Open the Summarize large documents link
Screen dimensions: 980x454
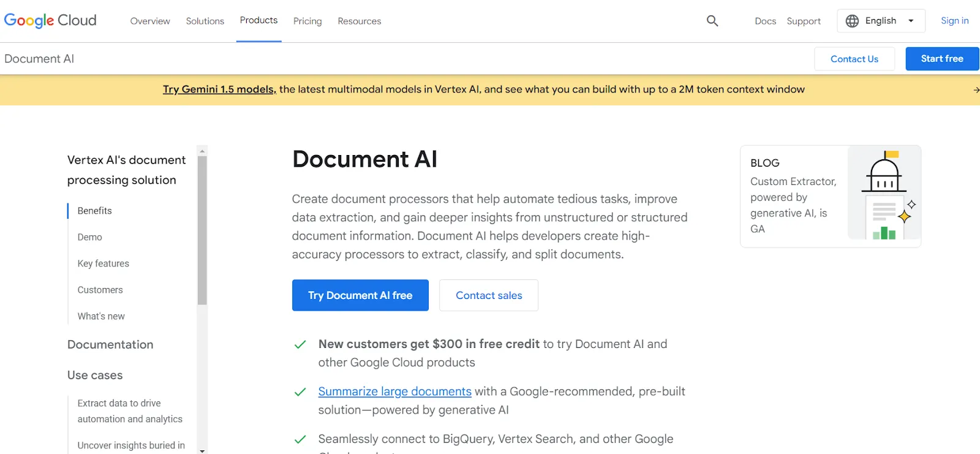tap(395, 392)
